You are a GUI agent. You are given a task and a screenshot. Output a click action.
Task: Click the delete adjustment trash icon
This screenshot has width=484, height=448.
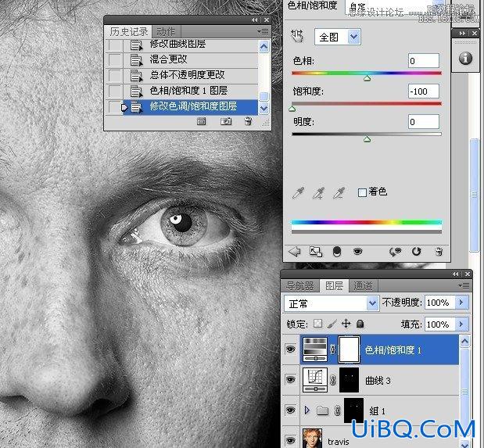click(439, 252)
